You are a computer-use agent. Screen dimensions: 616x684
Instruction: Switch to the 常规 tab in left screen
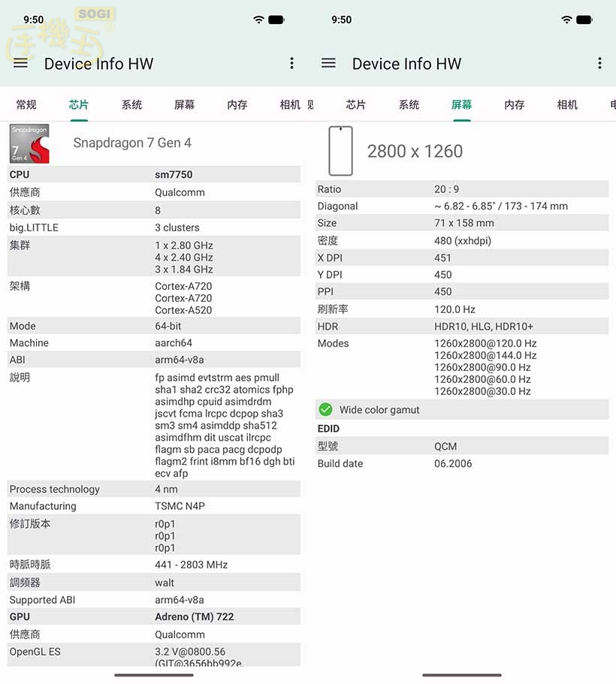tap(26, 104)
